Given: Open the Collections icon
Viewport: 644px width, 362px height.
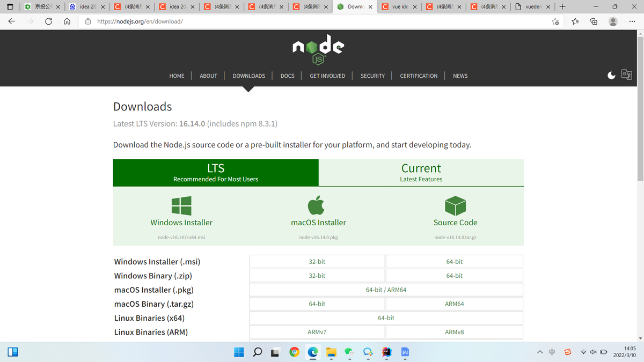Looking at the screenshot, I should [x=594, y=21].
